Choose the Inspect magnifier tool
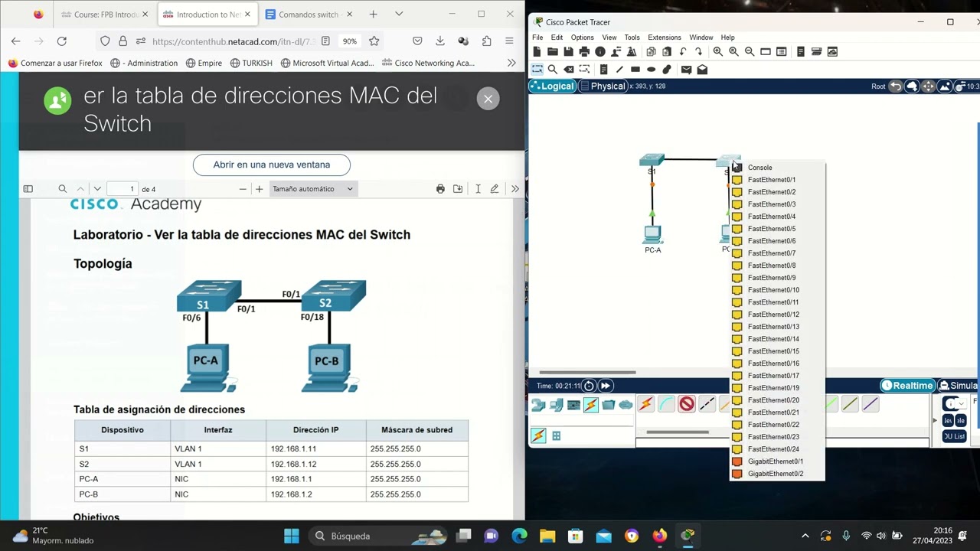980x551 pixels. (553, 70)
